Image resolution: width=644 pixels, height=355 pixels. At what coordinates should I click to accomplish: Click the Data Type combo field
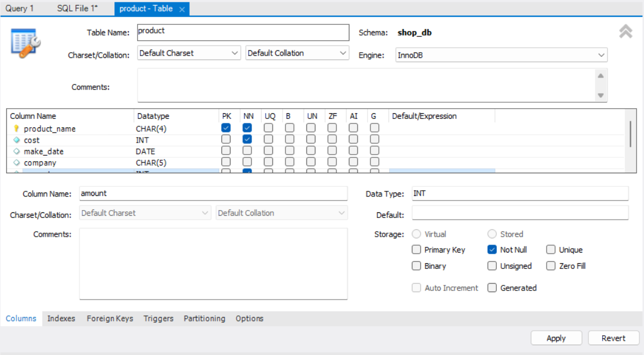pos(520,193)
